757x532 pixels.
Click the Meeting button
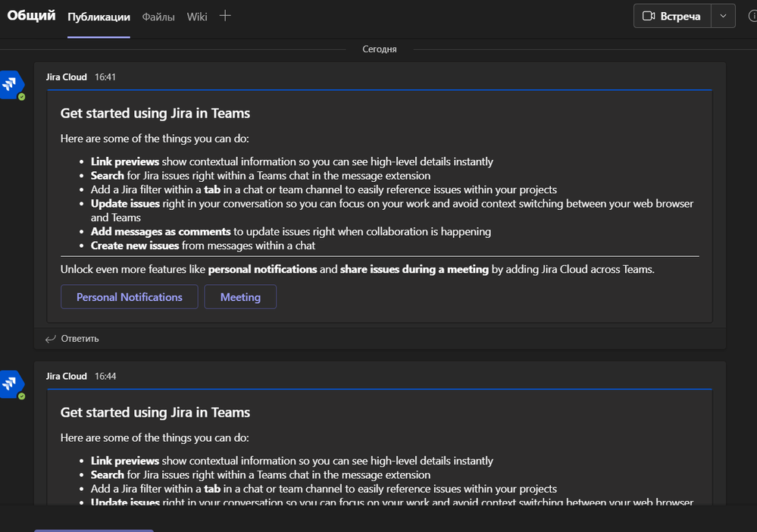tap(240, 297)
